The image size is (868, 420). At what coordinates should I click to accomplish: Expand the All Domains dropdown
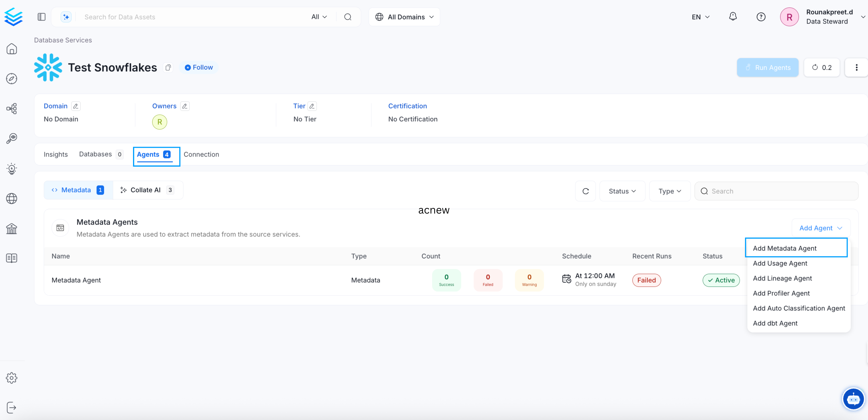404,17
